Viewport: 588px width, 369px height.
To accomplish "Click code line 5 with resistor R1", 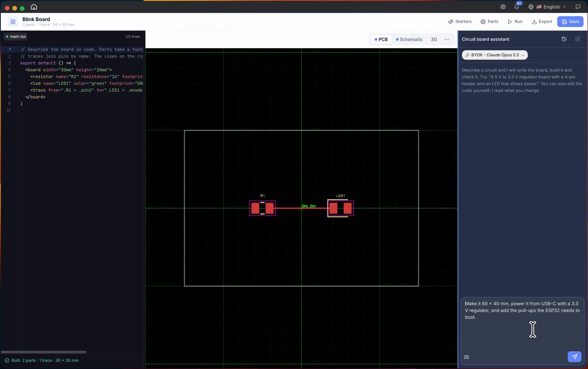I will 86,77.
